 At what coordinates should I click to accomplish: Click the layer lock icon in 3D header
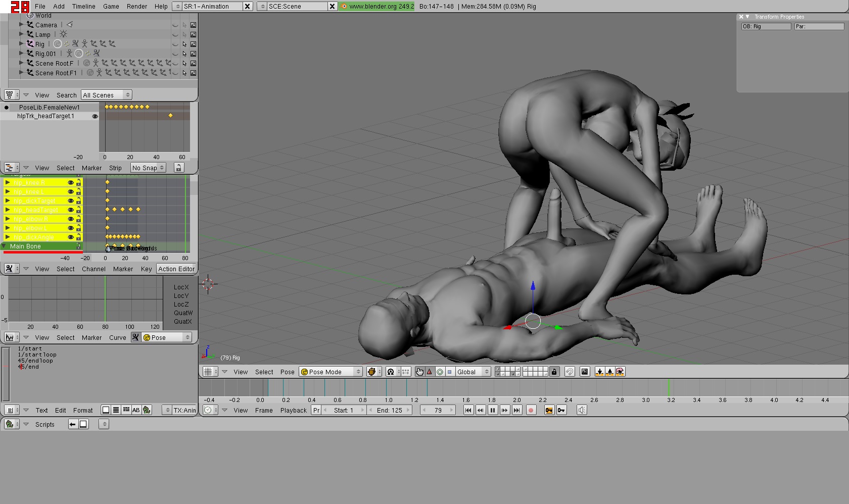554,372
